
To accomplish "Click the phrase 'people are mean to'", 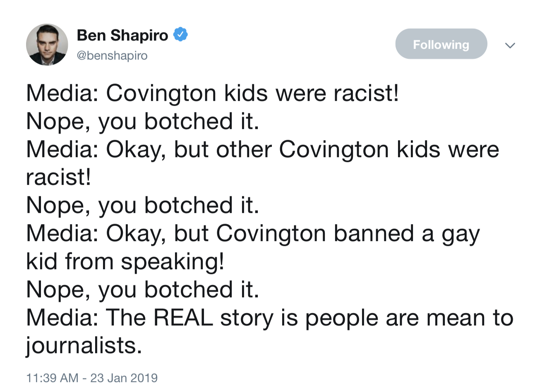I will tap(410, 318).
